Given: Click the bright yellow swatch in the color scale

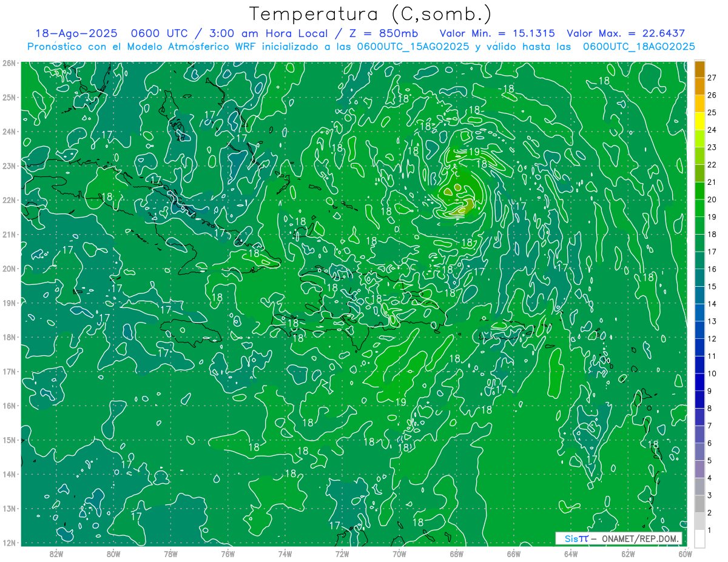Looking at the screenshot, I should point(699,121).
